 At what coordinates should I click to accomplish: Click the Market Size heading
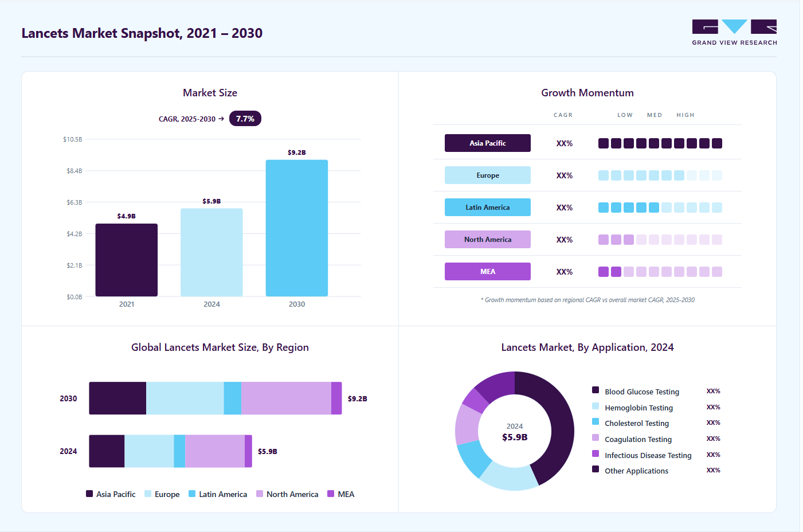pyautogui.click(x=210, y=93)
